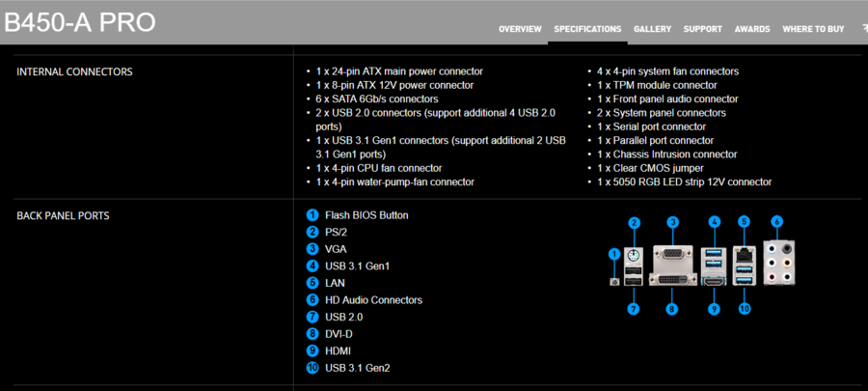Click number 2 marker above PS/2 port in diagram

[634, 223]
